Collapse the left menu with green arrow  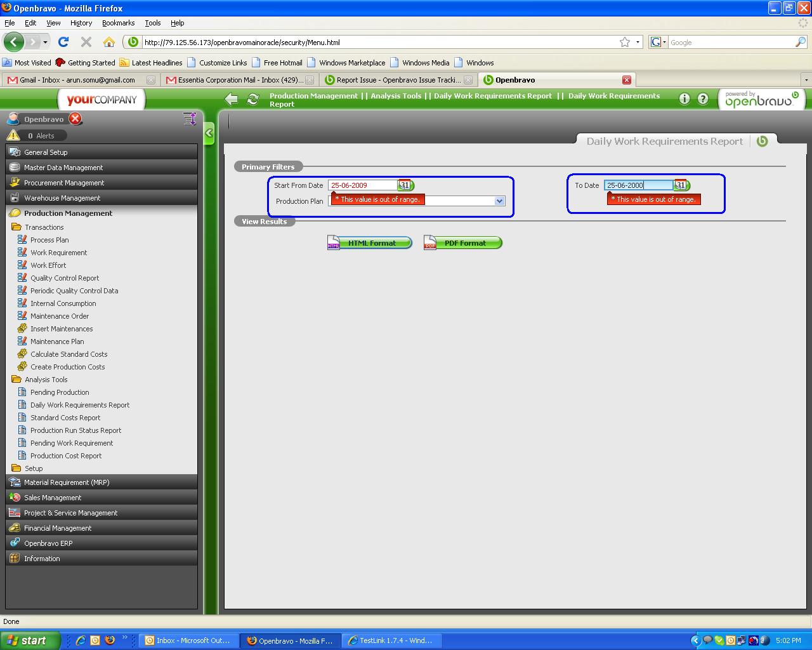click(209, 133)
